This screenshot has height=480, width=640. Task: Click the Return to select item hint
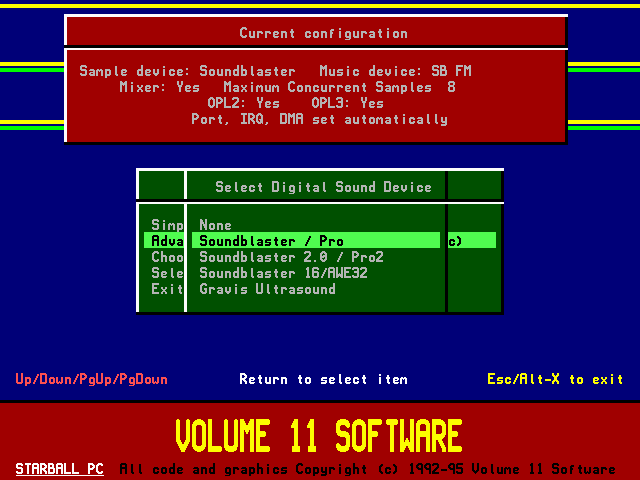tap(323, 379)
